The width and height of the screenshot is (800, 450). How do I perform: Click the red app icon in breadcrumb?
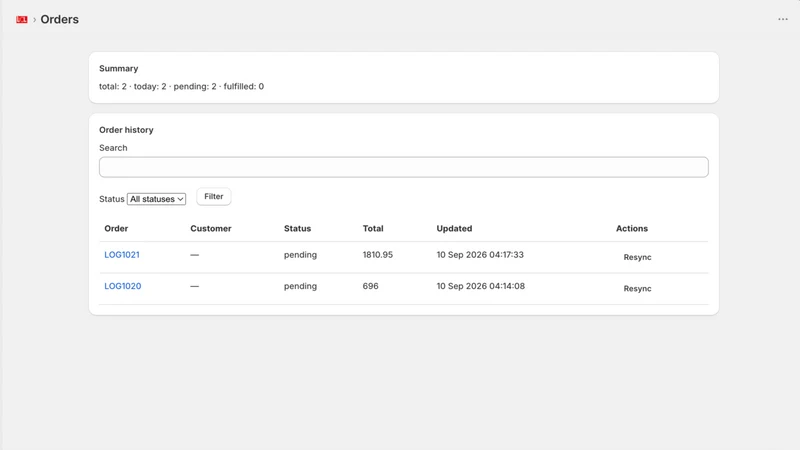point(21,19)
